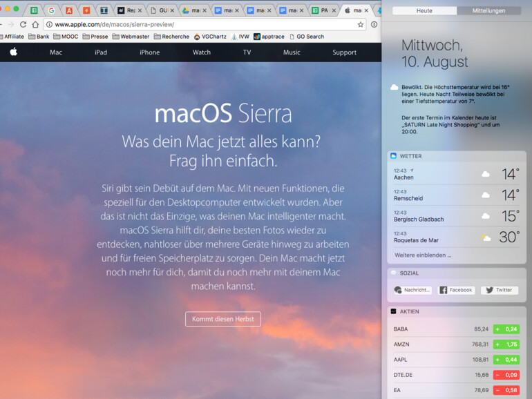Image resolution: width=532 pixels, height=399 pixels.
Task: Open Aachen weather row
Action: tap(456, 174)
